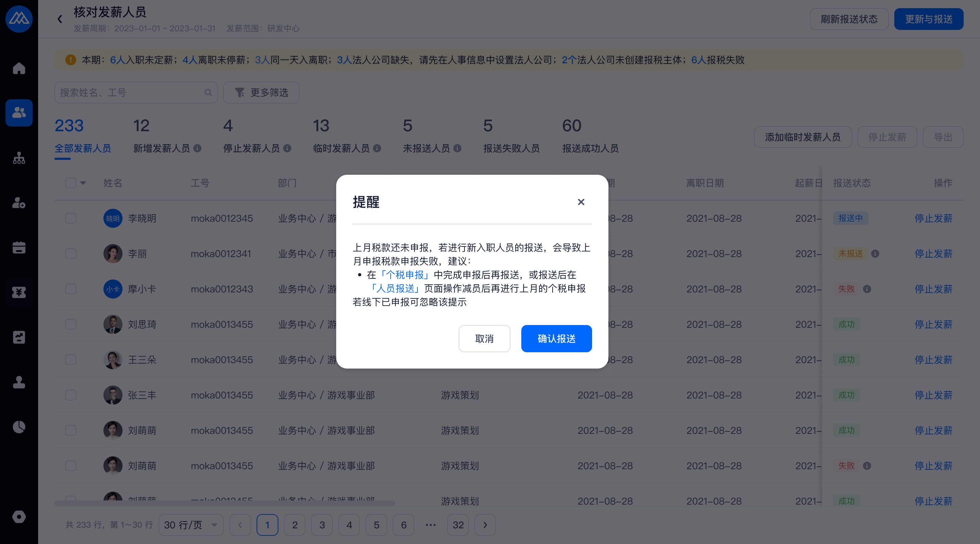The height and width of the screenshot is (544, 980).
Task: Go to page 2
Action: point(295,525)
